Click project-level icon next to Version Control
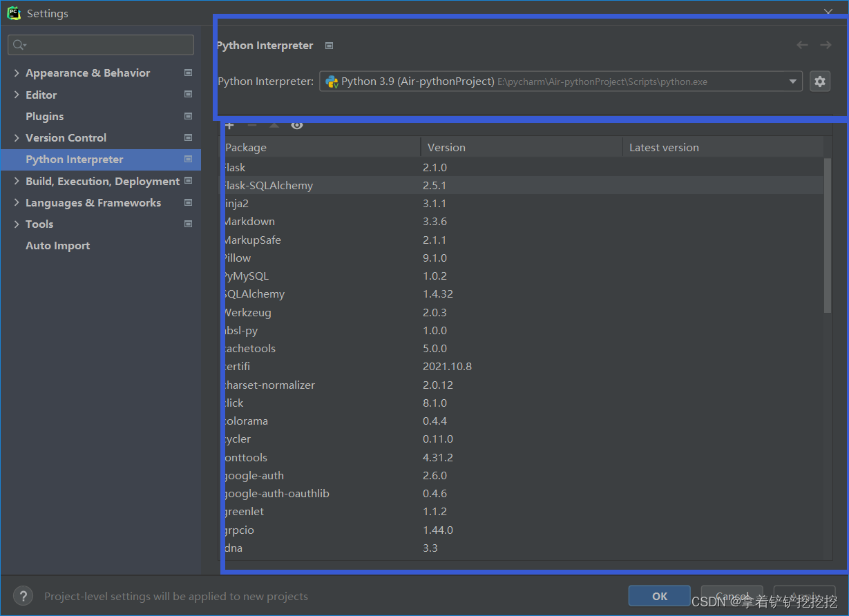Viewport: 849px width, 616px height. pos(189,137)
